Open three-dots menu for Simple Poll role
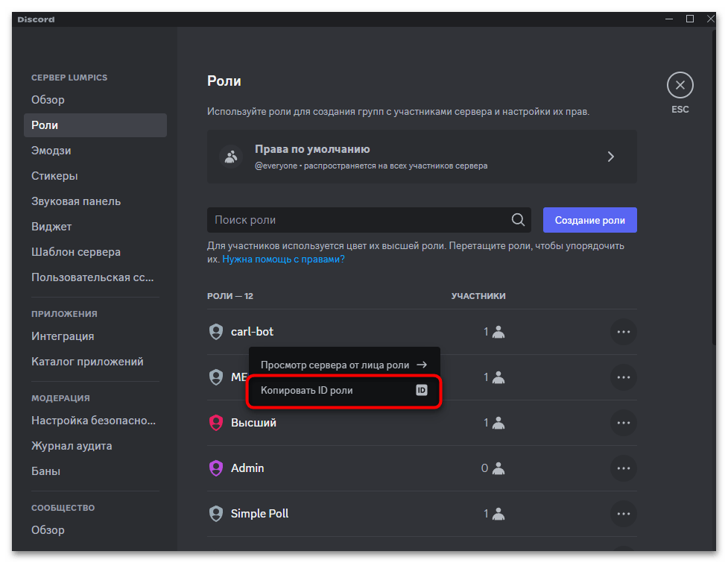This screenshot has width=728, height=563. [x=623, y=514]
